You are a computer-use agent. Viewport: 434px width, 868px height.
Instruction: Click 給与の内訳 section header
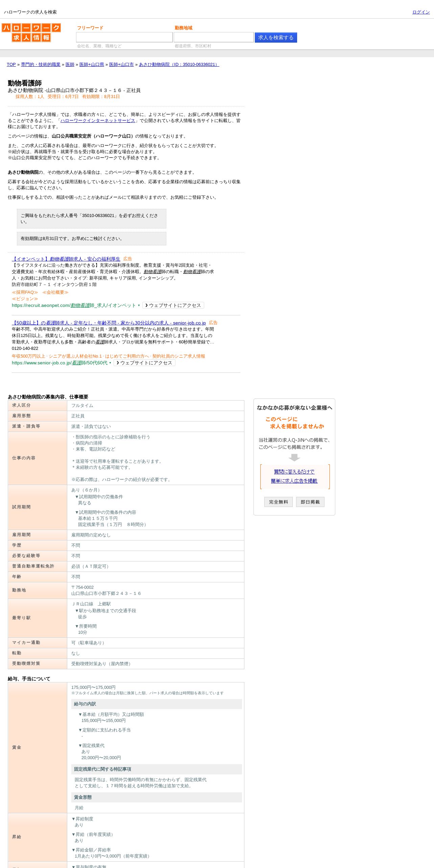click(x=156, y=704)
